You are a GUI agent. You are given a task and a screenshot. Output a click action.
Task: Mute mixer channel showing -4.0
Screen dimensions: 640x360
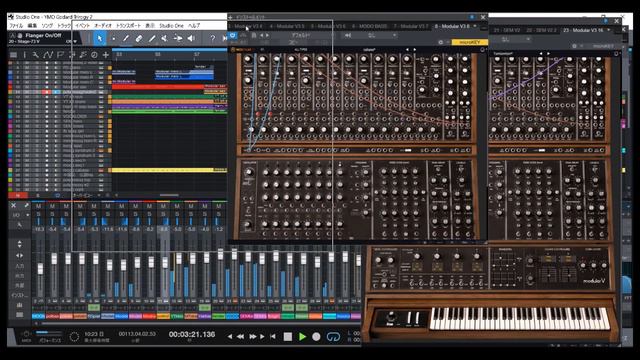coord(205,207)
